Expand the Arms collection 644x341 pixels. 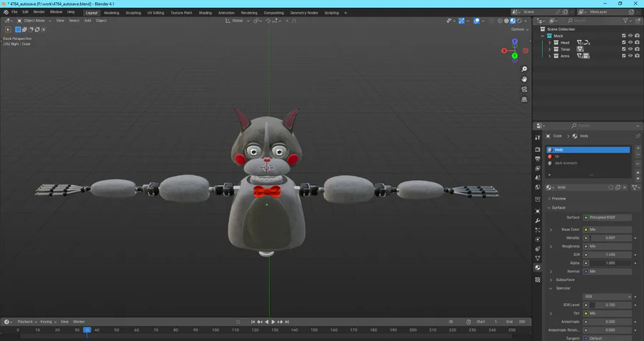click(x=550, y=56)
